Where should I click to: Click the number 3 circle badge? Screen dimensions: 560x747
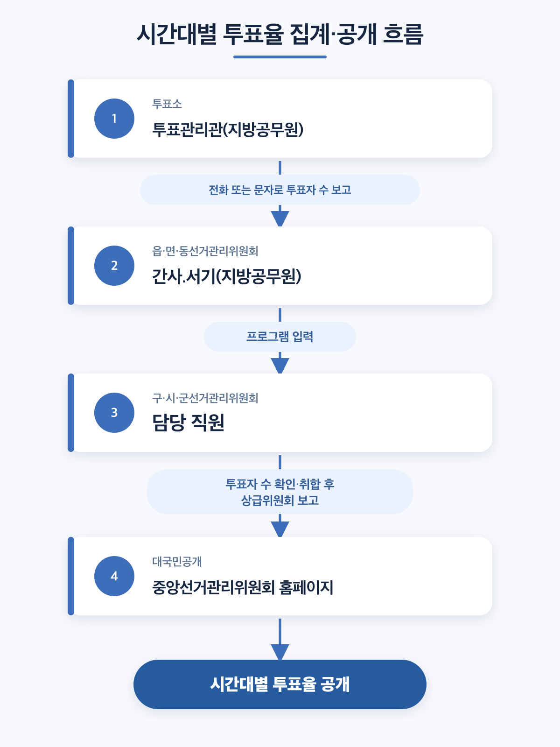click(114, 413)
